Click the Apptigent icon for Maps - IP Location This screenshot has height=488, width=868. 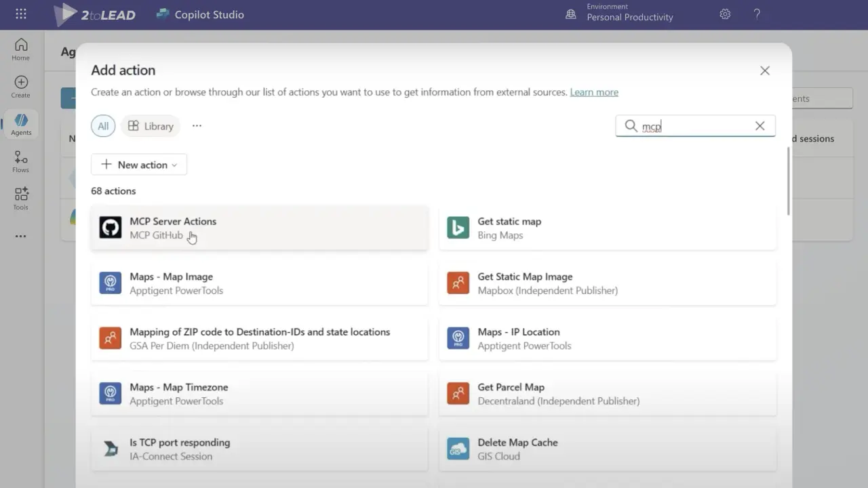(458, 338)
